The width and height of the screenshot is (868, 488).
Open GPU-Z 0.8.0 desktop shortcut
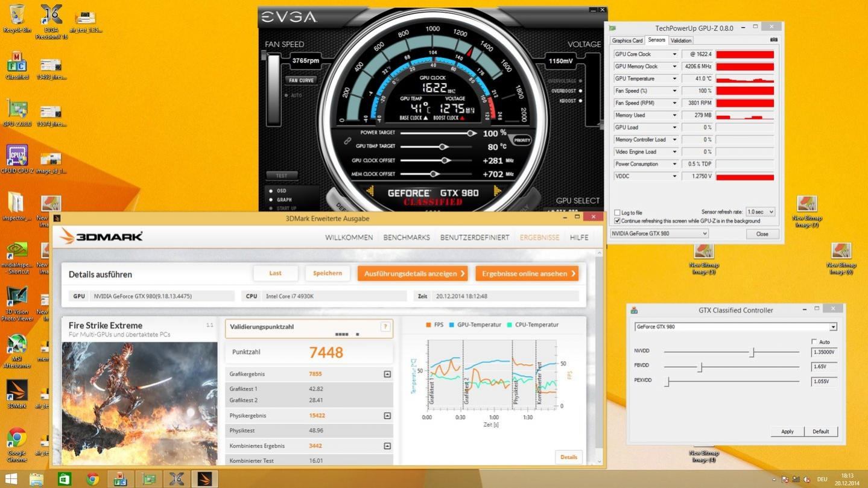click(x=17, y=113)
